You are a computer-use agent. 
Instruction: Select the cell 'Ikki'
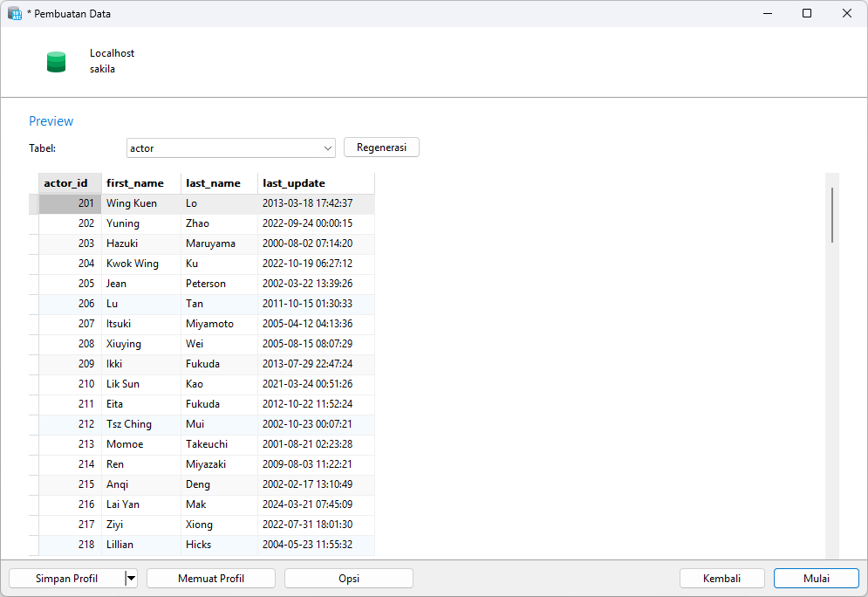tap(141, 364)
